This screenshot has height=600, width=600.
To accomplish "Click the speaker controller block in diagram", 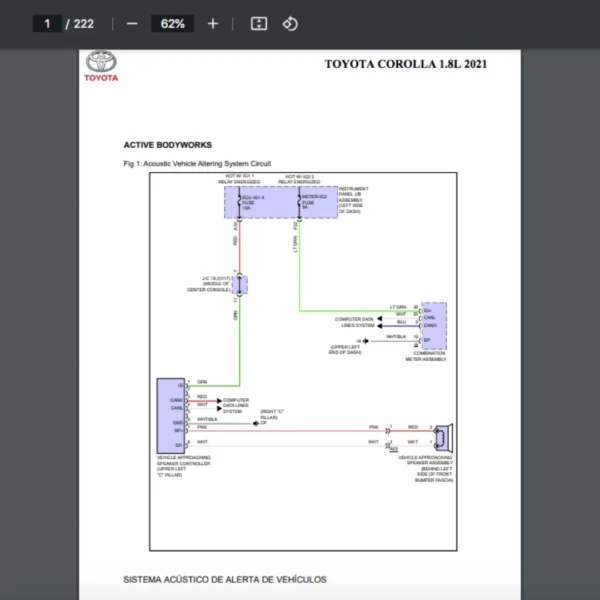I will coord(170,416).
